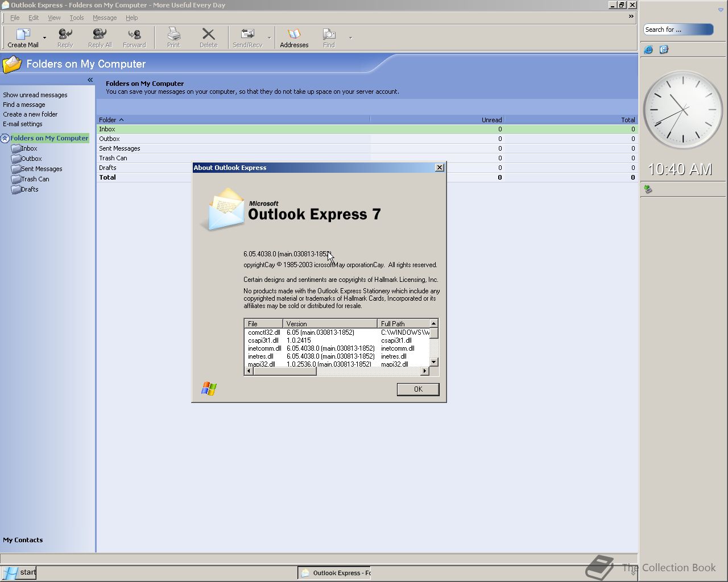
Task: Click Show unread messages link
Action: pyautogui.click(x=35, y=95)
